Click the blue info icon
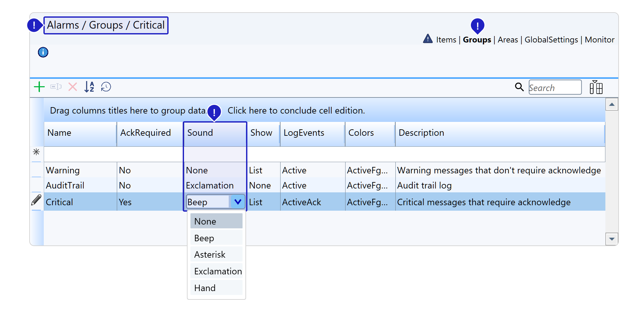Image resolution: width=644 pixels, height=312 pixels. coord(43,52)
